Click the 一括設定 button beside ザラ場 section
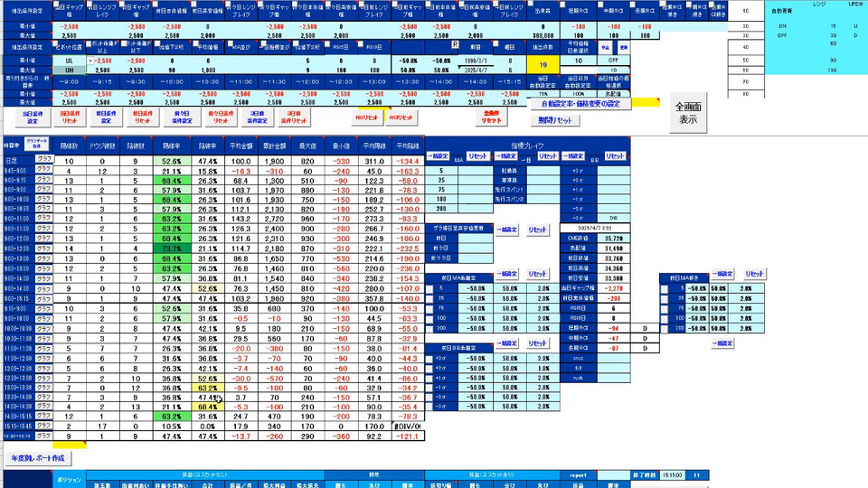Viewport: 868px width, 488px height. [506, 229]
